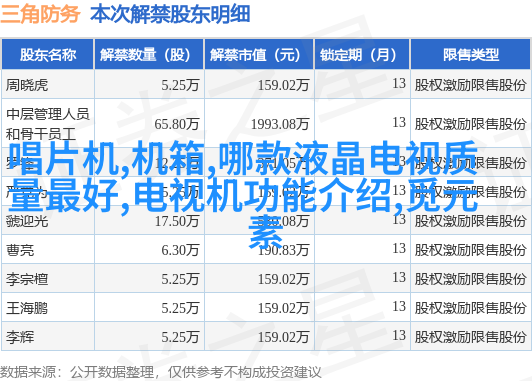Click the 锁定期（月） column header
The width and height of the screenshot is (532, 381).
pyautogui.click(x=362, y=55)
